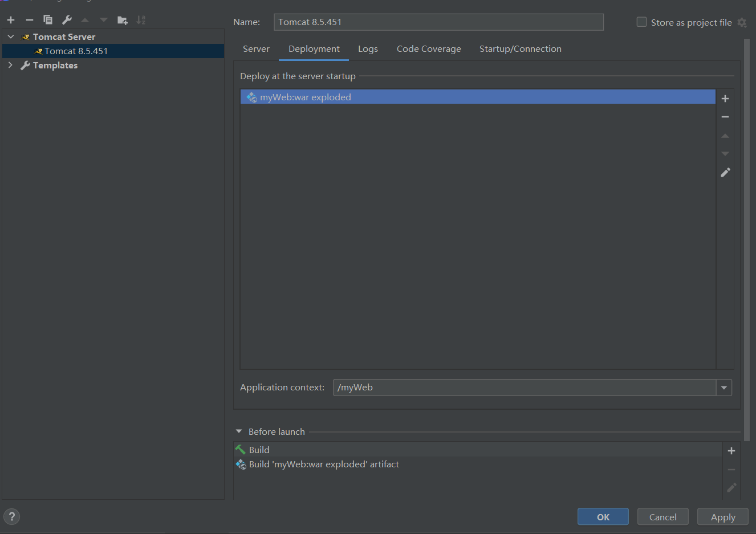
Task: Open edit templates wrench icon in toolbar
Action: coord(67,20)
